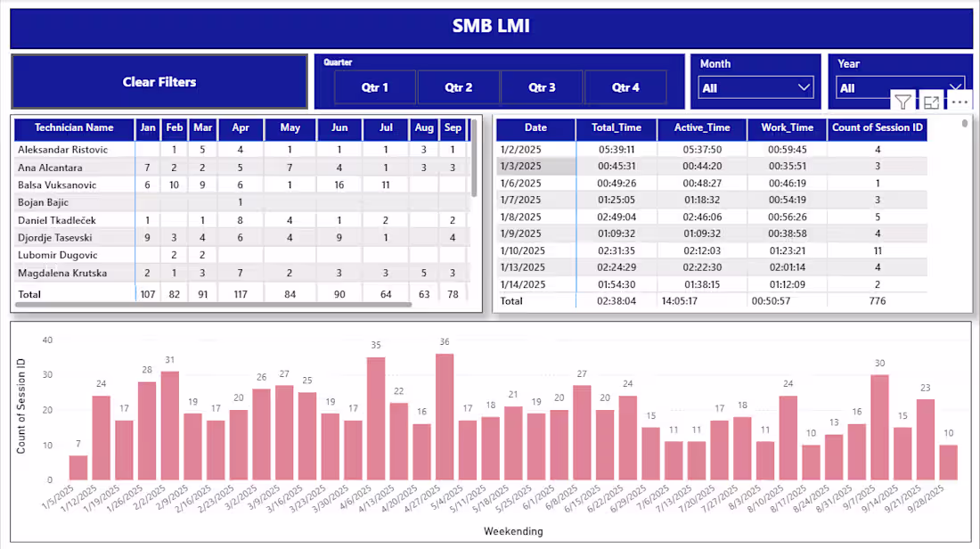980x549 pixels.
Task: Click Balsa Vuksanovic in the technician list
Action: 57,185
